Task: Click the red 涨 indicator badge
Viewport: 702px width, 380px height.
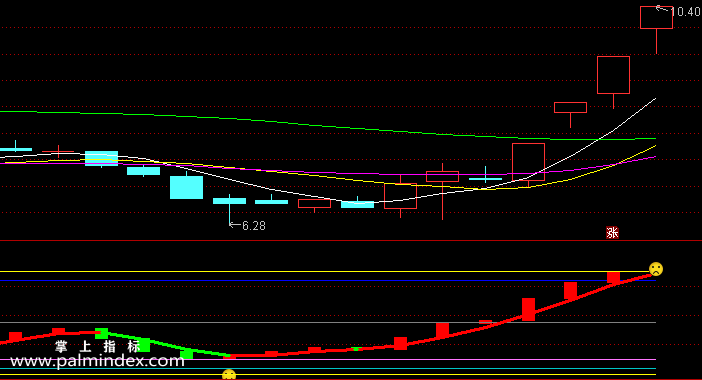Action: click(x=612, y=233)
